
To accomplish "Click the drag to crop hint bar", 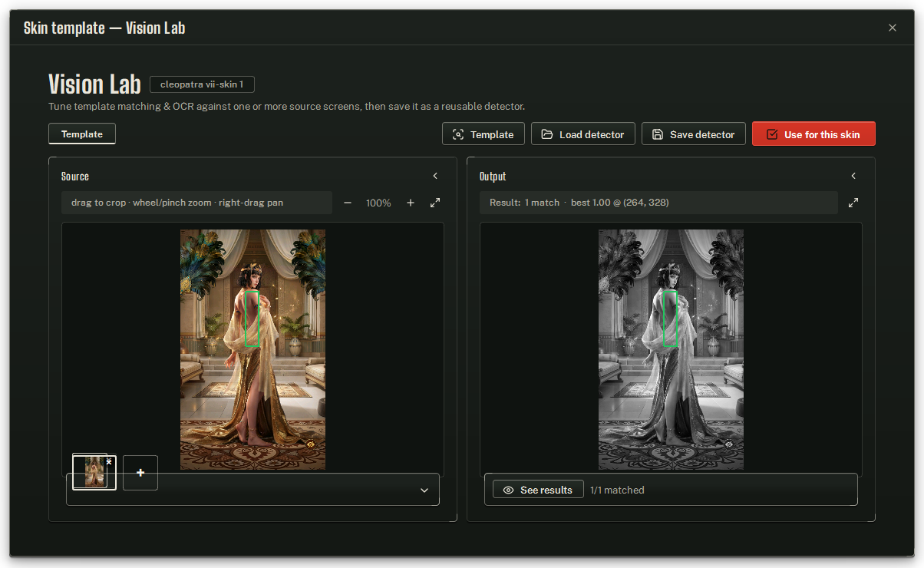I will [196, 203].
